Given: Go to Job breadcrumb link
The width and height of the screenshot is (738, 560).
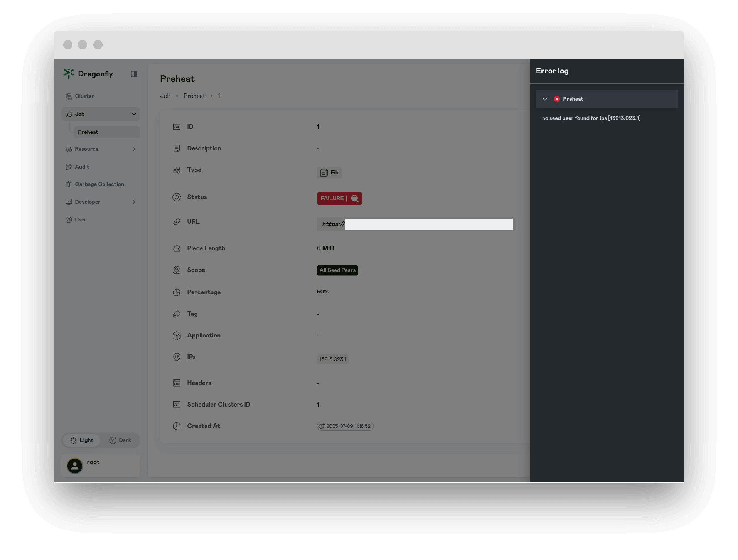Looking at the screenshot, I should point(165,96).
